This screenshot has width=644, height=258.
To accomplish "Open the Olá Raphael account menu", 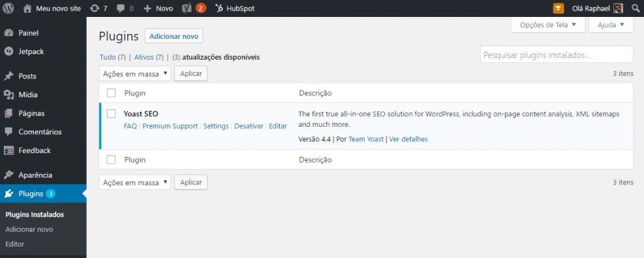I will 591,8.
